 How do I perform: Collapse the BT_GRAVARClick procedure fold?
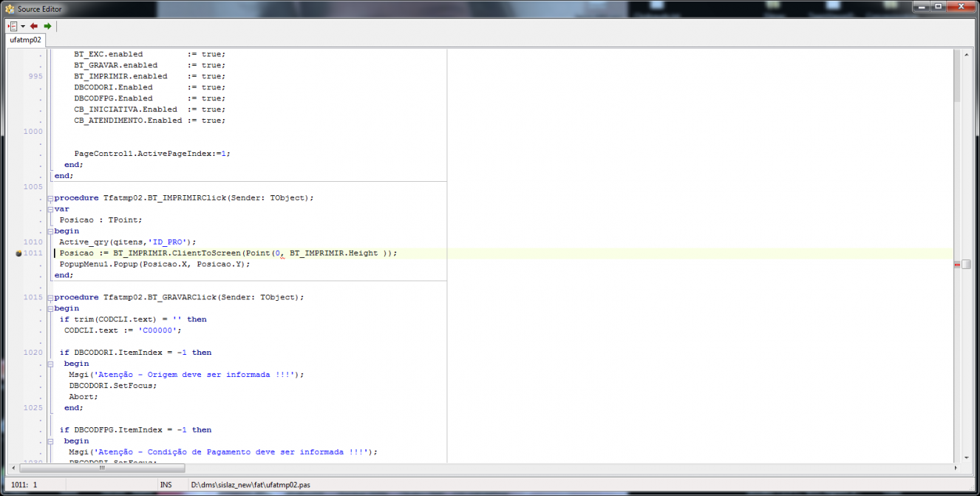[x=50, y=297]
